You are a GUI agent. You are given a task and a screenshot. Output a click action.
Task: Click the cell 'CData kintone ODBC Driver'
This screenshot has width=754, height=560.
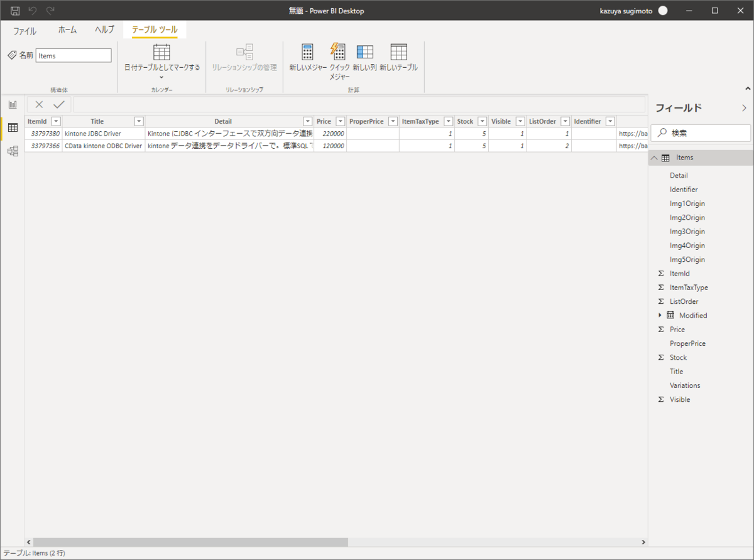(x=104, y=146)
